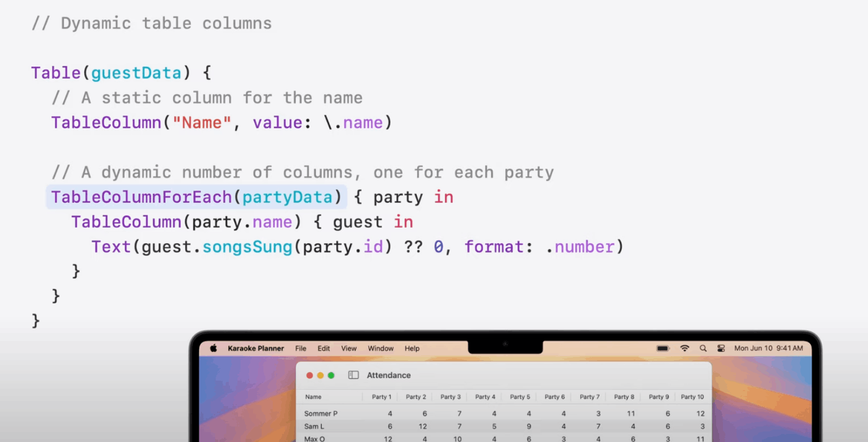The width and height of the screenshot is (868, 442).
Task: Close the Attendance window
Action: [309, 375]
